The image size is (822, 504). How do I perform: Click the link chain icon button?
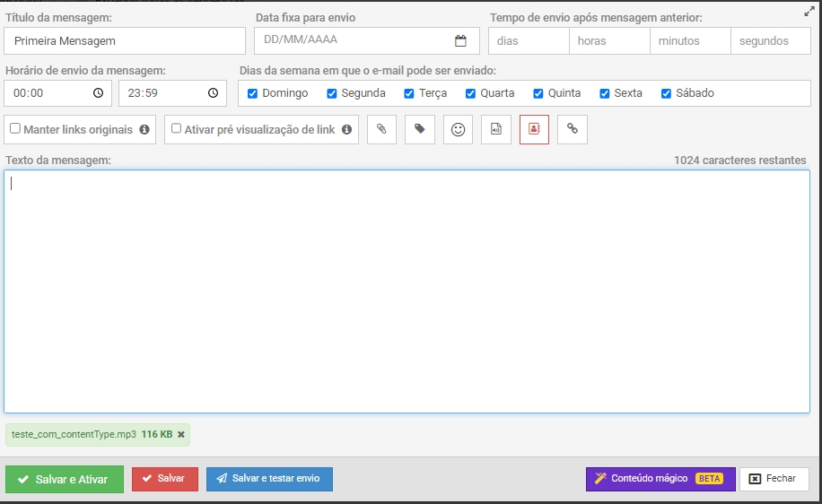coord(572,129)
